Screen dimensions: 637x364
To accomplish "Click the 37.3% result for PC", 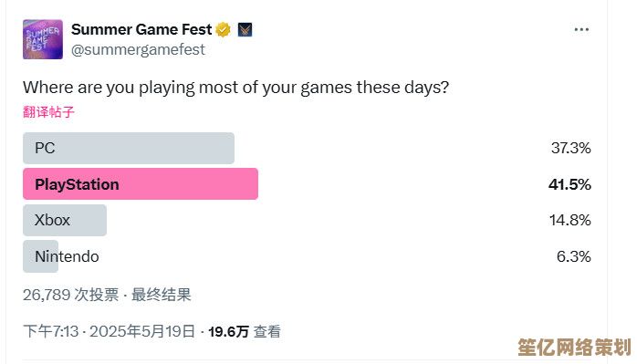I will click(570, 149).
